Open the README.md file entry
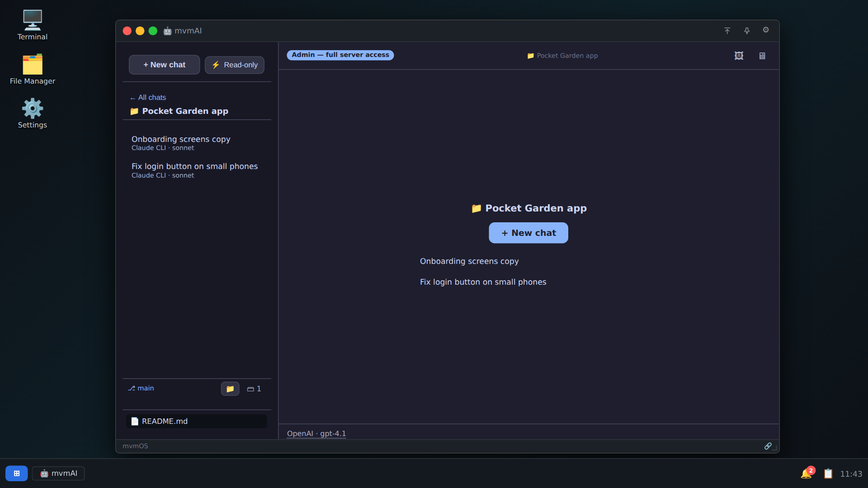Image resolution: width=868 pixels, height=488 pixels. pyautogui.click(x=197, y=421)
